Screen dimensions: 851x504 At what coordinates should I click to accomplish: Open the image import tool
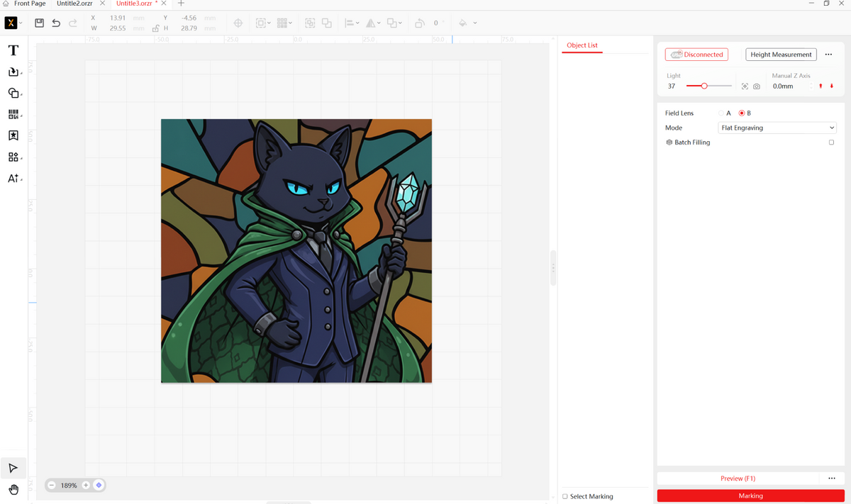13,72
